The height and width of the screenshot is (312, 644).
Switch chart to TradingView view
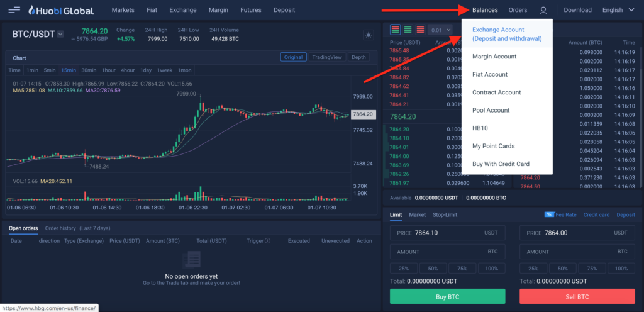(x=327, y=57)
